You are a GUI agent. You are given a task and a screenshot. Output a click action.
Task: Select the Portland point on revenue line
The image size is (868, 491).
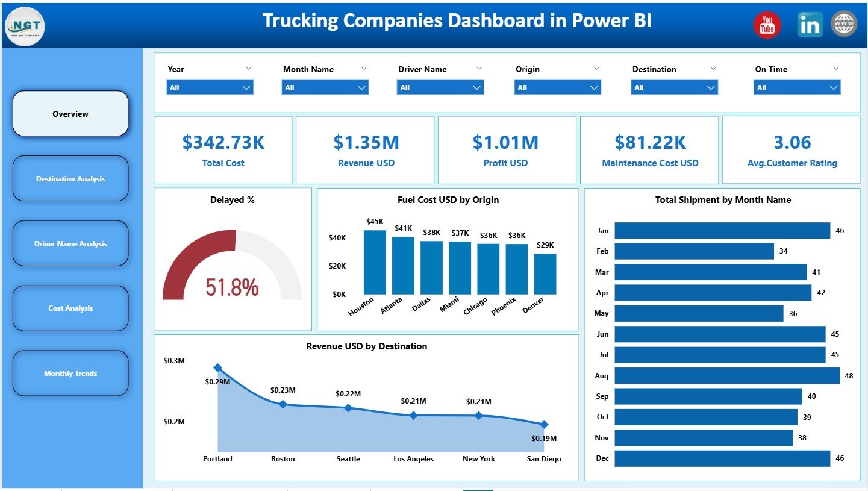coord(217,366)
